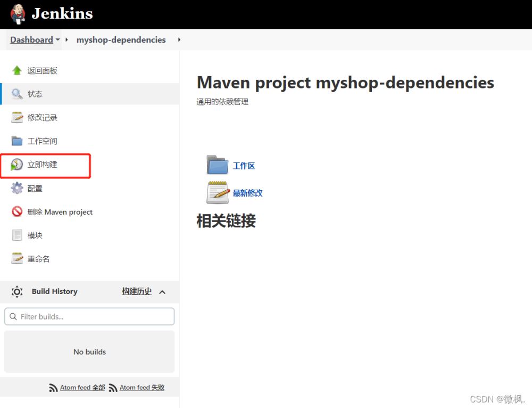Open Atom feed 全部 link
Screen dimensions: 532x408
tap(82, 387)
